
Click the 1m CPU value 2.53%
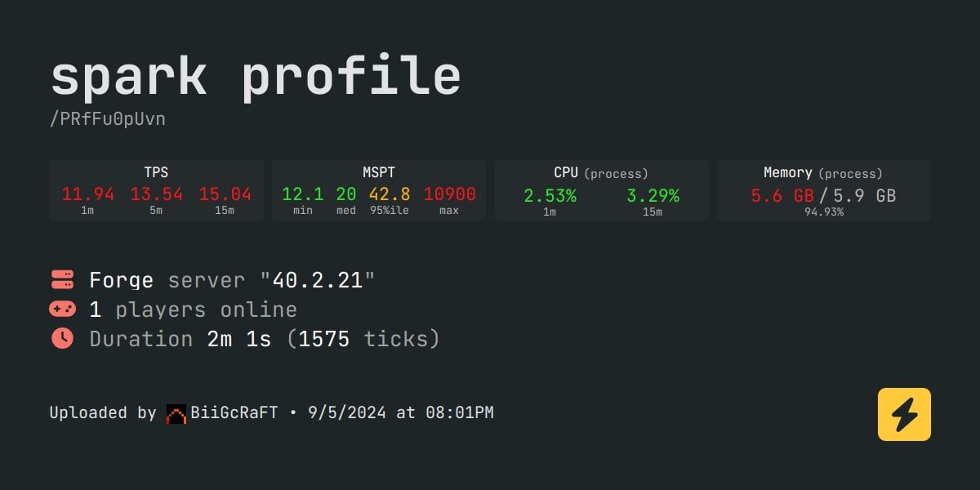pyautogui.click(x=550, y=196)
